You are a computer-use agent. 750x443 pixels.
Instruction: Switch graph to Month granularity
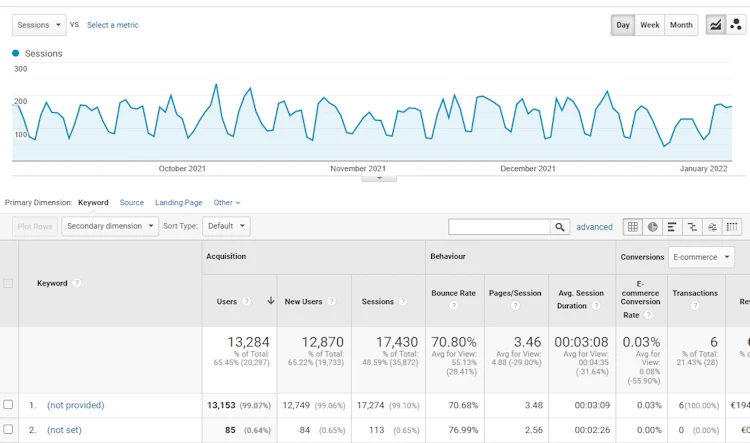[x=681, y=25]
